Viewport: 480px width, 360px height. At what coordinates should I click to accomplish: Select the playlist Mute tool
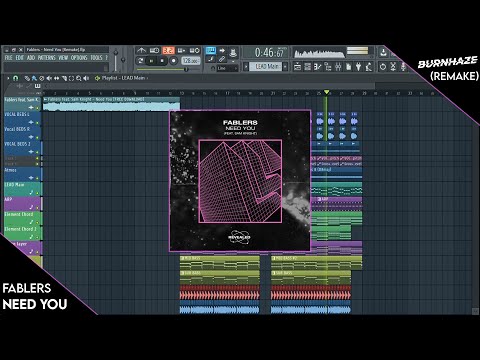point(49,78)
